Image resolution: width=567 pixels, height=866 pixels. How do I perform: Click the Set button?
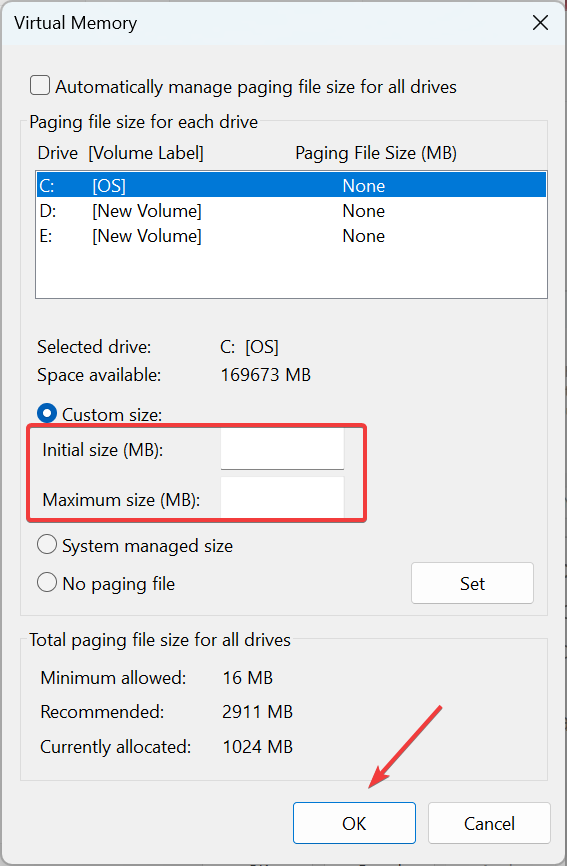coord(472,583)
